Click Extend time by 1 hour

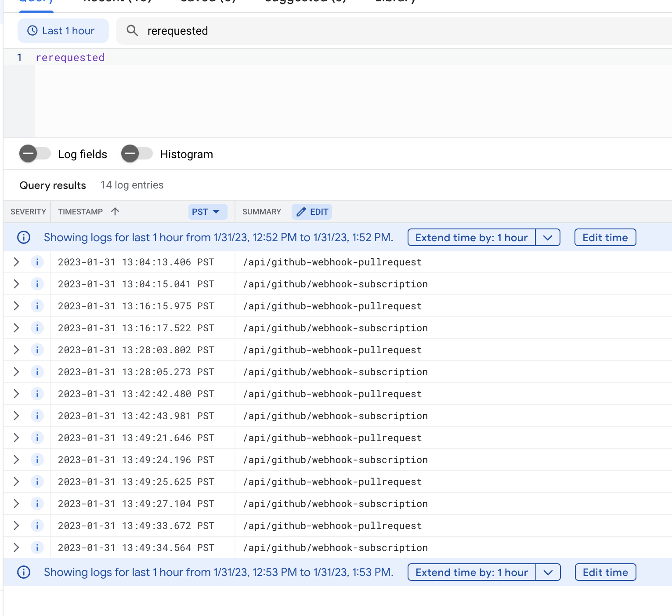coord(471,237)
